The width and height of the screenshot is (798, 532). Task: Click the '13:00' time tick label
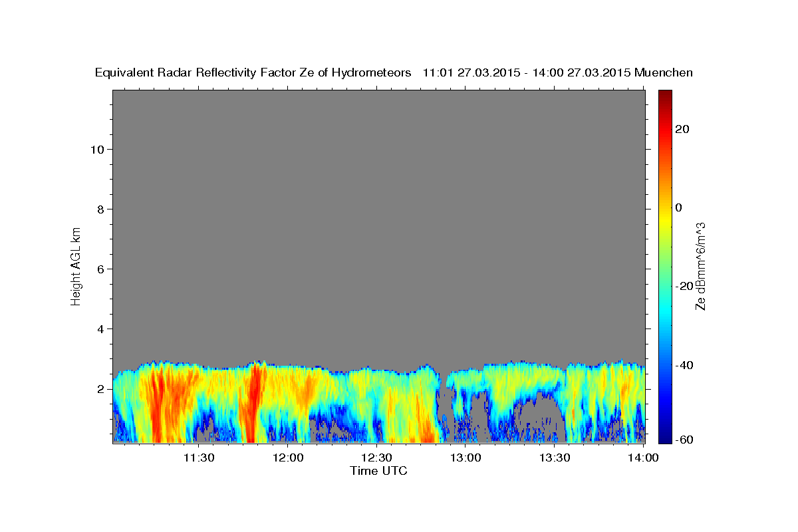tap(465, 458)
